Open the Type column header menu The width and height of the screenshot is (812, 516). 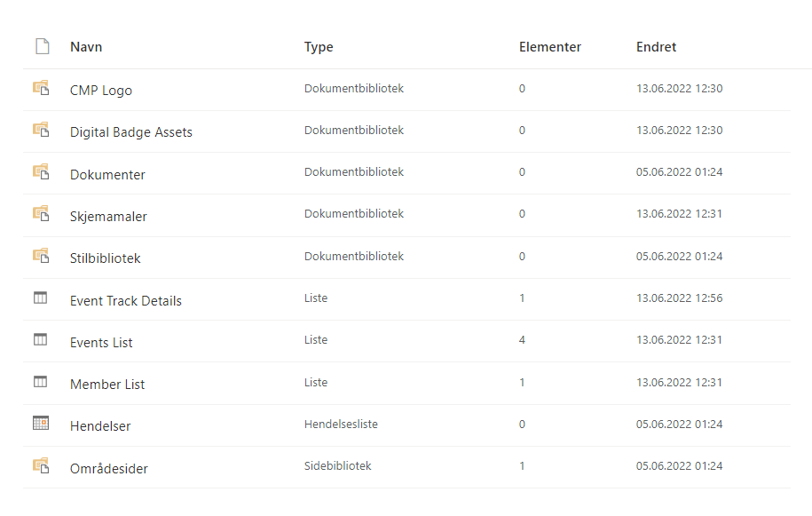click(x=319, y=46)
